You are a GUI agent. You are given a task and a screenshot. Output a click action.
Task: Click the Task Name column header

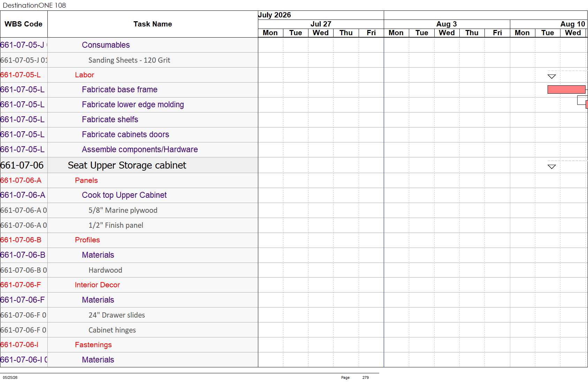[x=153, y=24]
